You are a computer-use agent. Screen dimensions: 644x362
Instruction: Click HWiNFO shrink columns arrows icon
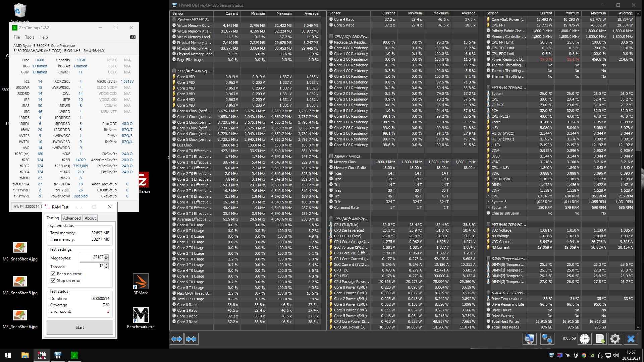point(191,339)
